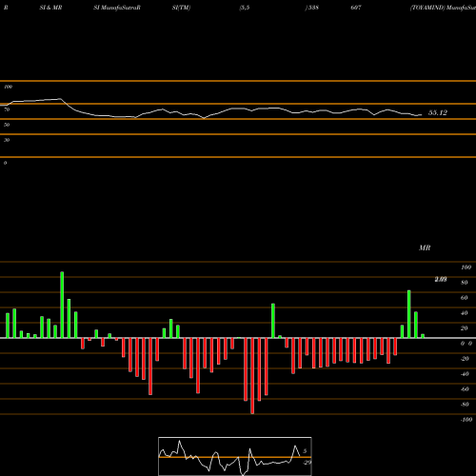Click the MR axis label -60
The width and height of the screenshot is (476, 476).
(465, 389)
